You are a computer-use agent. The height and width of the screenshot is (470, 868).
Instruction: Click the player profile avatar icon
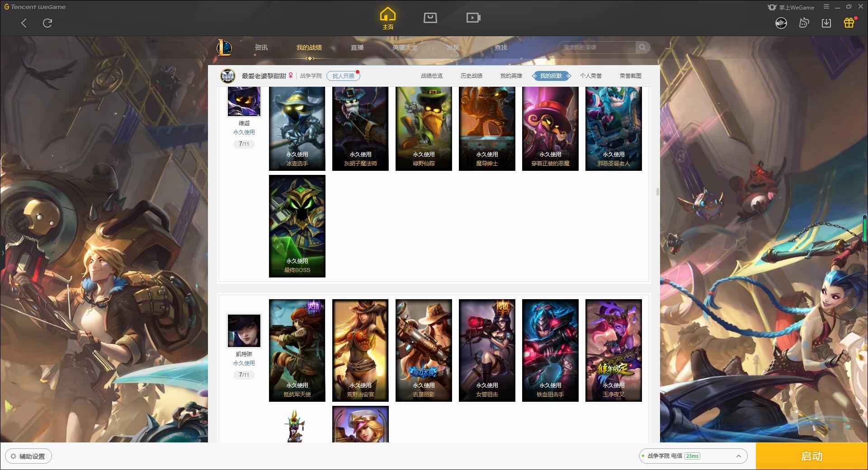(228, 76)
